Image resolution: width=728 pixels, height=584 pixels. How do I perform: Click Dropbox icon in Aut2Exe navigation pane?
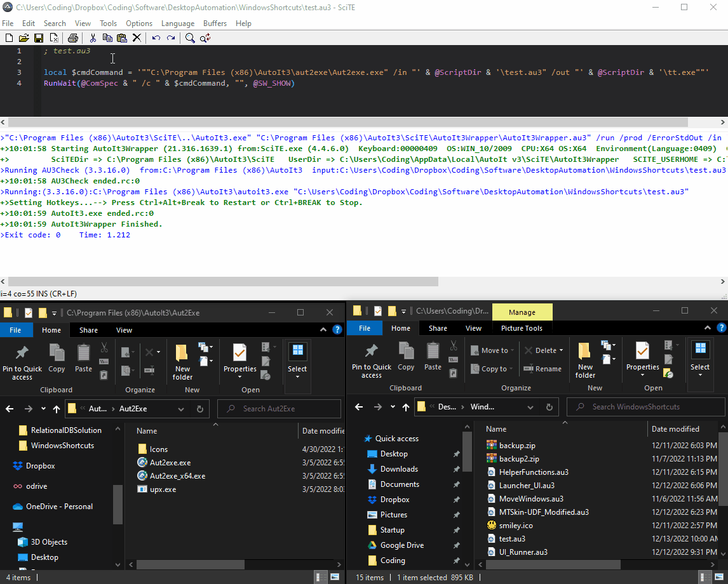[x=18, y=466]
